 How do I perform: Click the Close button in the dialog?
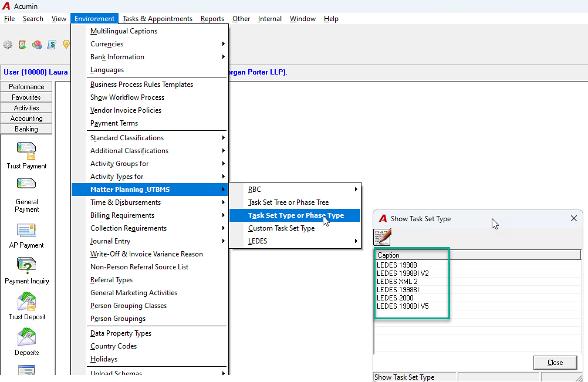(555, 363)
